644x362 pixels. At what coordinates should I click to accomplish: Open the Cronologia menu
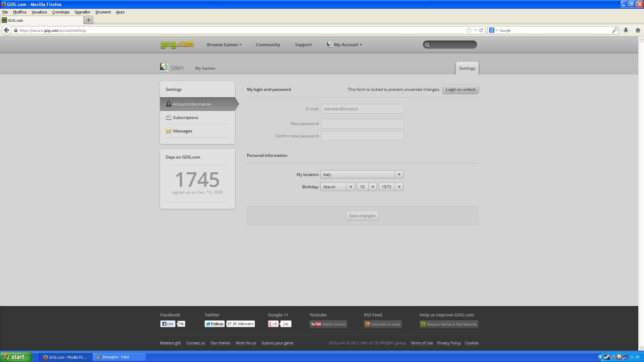(60, 12)
